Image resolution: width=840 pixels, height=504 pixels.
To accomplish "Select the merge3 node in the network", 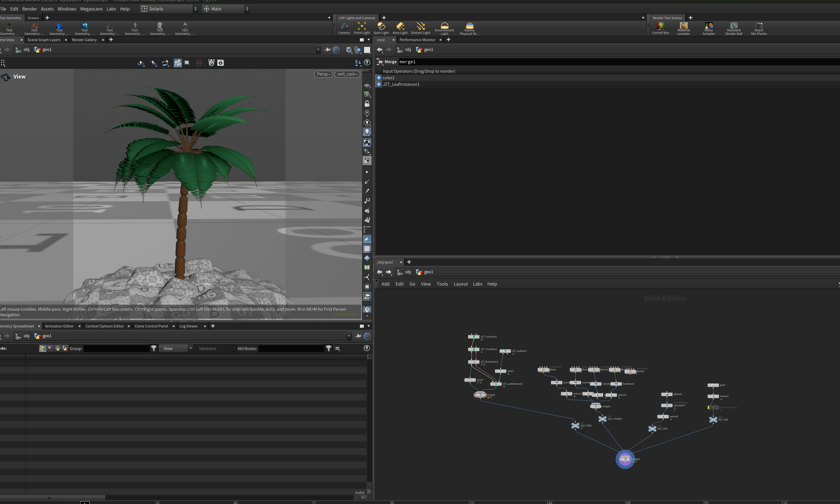I will click(480, 395).
